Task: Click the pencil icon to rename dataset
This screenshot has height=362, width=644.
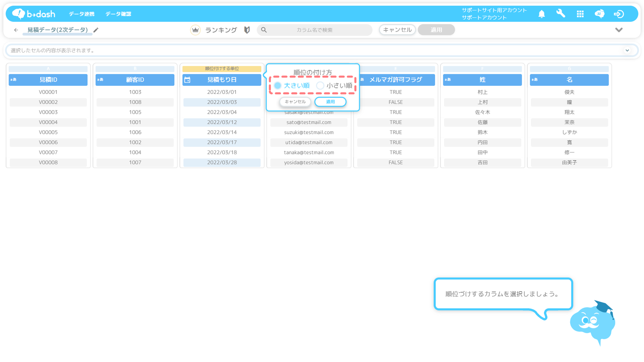Action: coord(96,30)
